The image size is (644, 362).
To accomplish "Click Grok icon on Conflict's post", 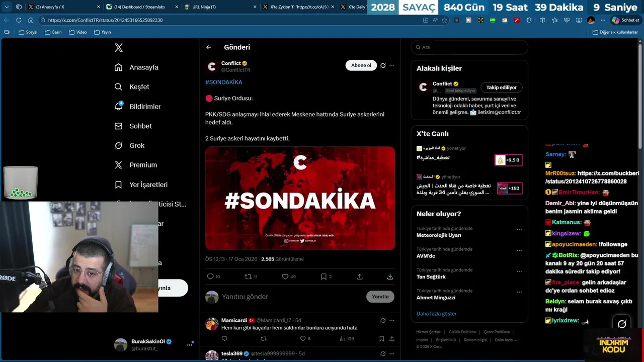I will 383,65.
